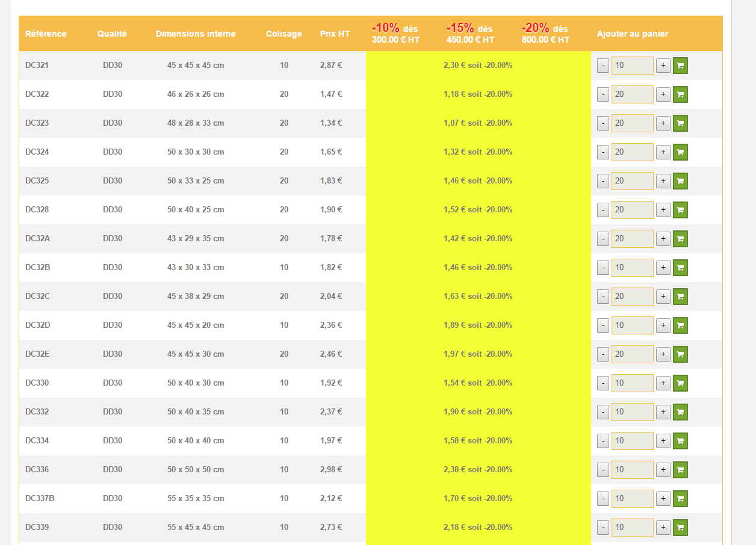Select discounted price 1,07 € soit -20.00%
The image size is (756, 545).
pyautogui.click(x=478, y=123)
